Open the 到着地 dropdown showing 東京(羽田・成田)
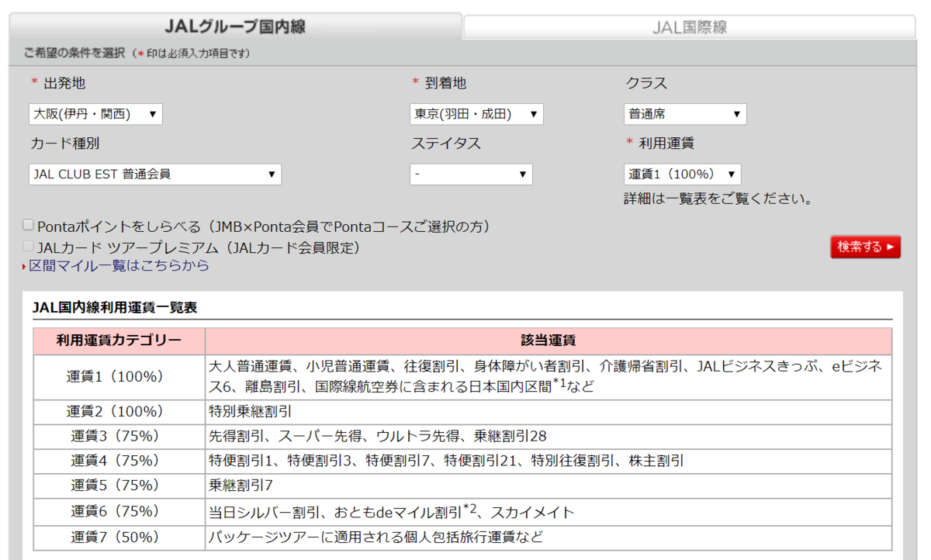 (476, 114)
